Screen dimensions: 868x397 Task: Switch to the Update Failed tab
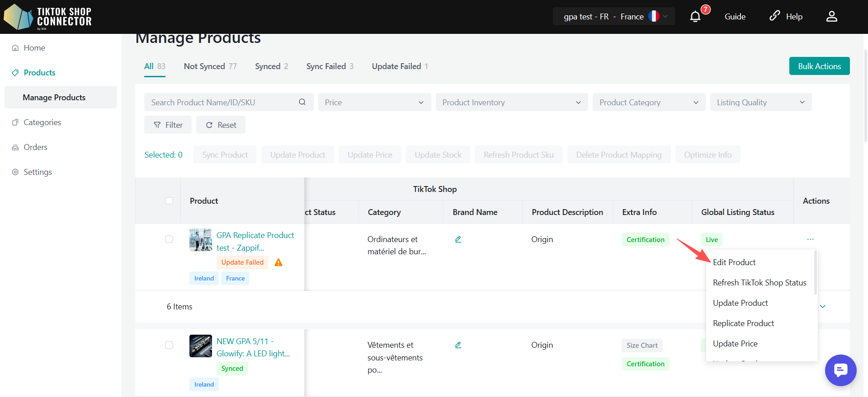(400, 66)
